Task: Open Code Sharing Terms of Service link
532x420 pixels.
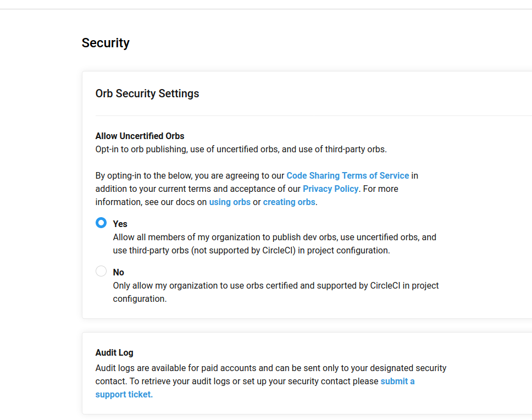Action: pyautogui.click(x=347, y=176)
